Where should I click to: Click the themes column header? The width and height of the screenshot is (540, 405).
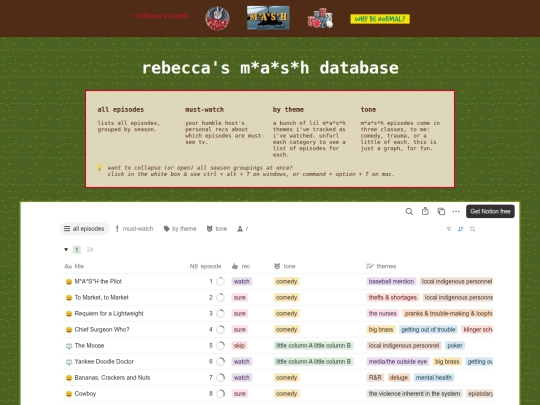(x=381, y=266)
